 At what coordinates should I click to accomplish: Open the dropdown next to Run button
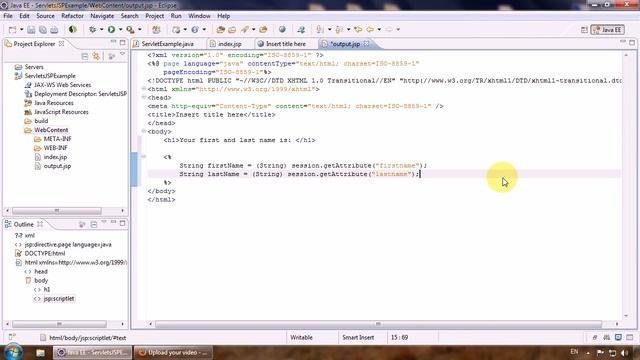click(120, 29)
